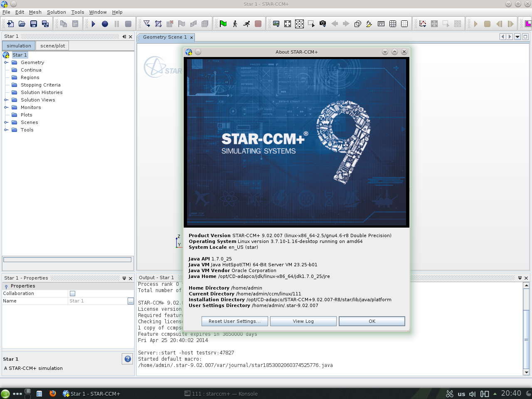532x399 pixels.
Task: Switch to the Konsole window in taskbar
Action: (221, 394)
